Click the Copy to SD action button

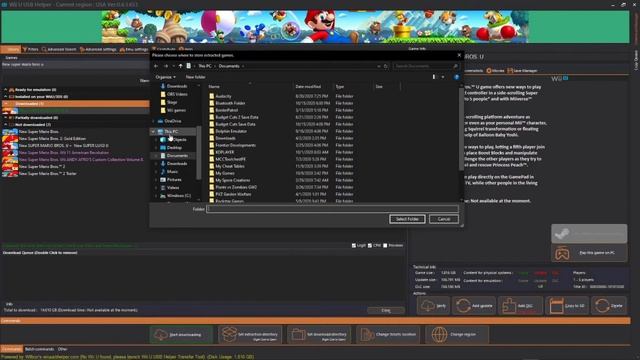(x=567, y=306)
